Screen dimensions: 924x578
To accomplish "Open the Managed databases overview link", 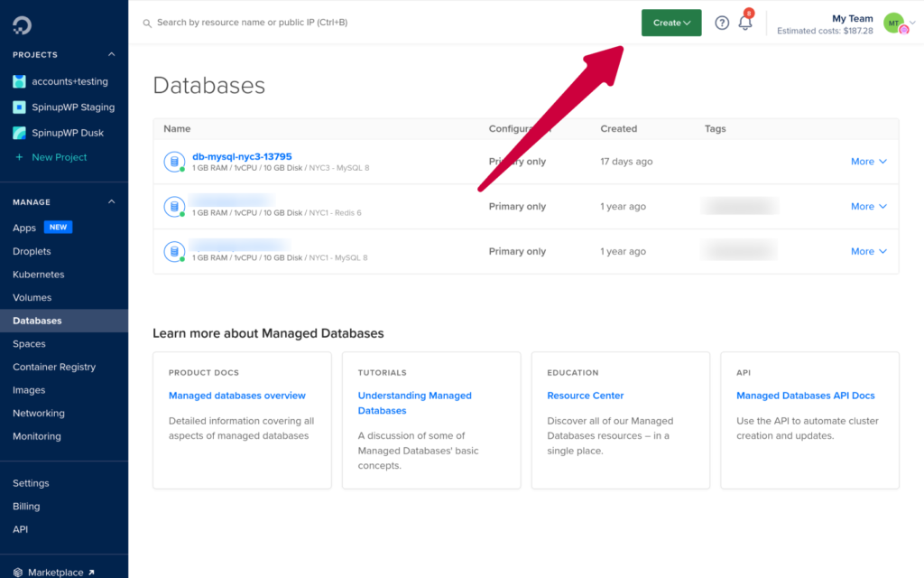I will click(236, 395).
